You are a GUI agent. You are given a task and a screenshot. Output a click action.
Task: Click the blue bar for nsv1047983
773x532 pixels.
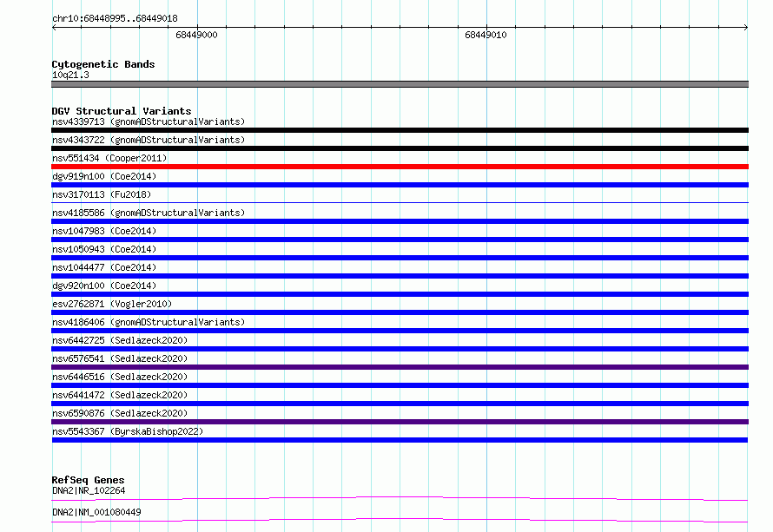[400, 240]
